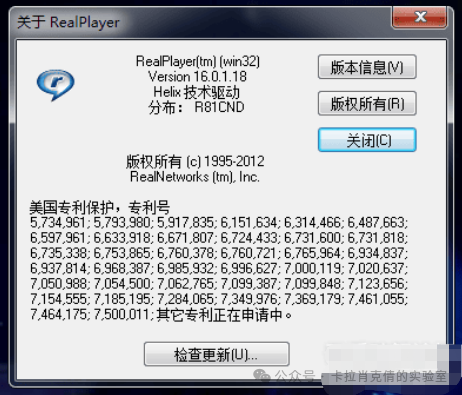462x395 pixels.
Task: Click the RealPlayer(tm) (win32) line
Action: point(198,61)
